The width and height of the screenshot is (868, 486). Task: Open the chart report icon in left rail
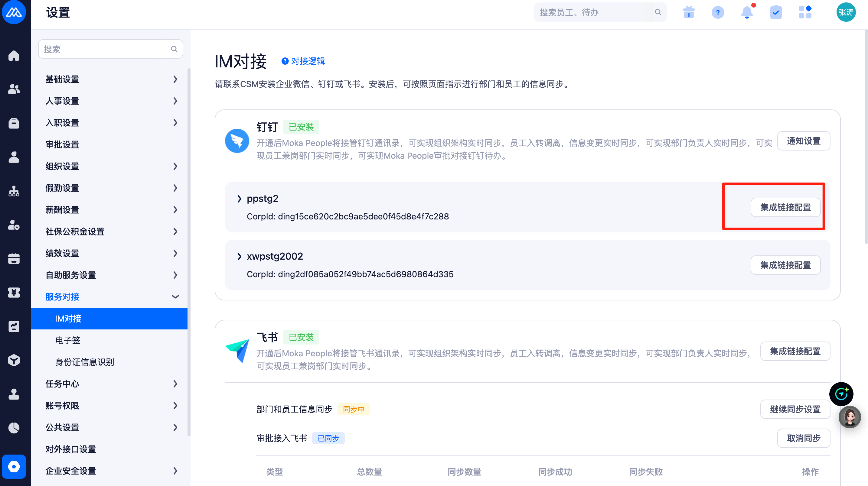tap(14, 326)
